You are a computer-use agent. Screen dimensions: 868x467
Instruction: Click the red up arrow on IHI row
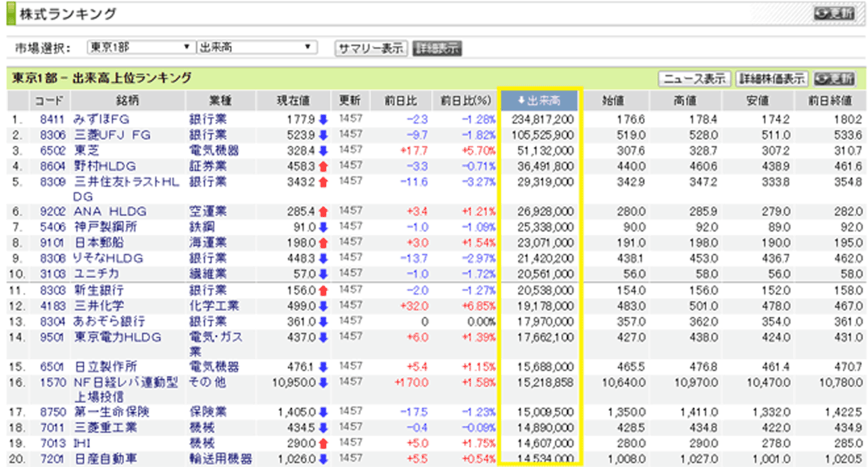pyautogui.click(x=323, y=444)
